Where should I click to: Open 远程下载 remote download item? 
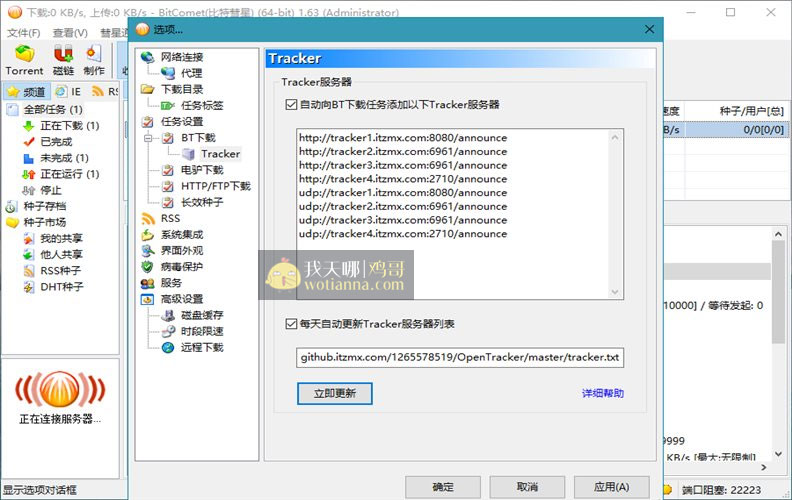[201, 347]
